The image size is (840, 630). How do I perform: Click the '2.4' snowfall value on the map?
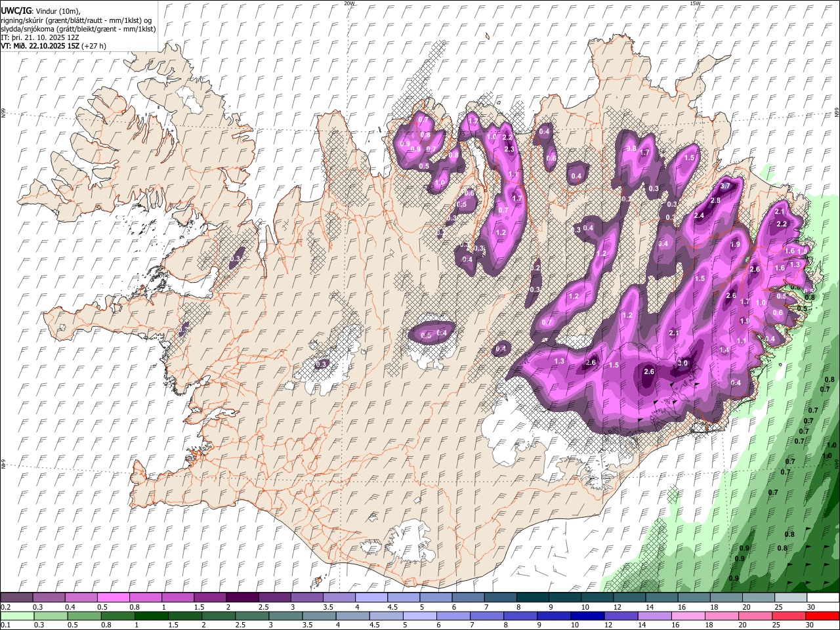point(699,216)
